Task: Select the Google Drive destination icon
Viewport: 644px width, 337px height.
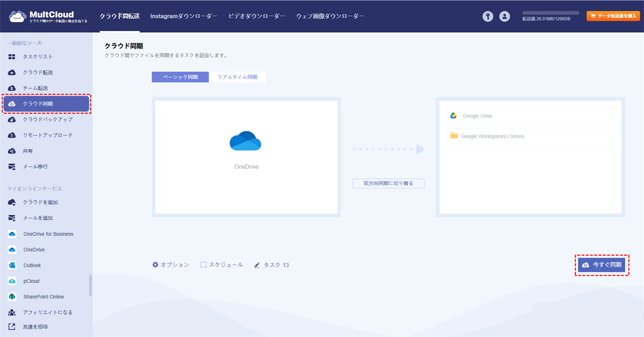Action: pos(453,116)
